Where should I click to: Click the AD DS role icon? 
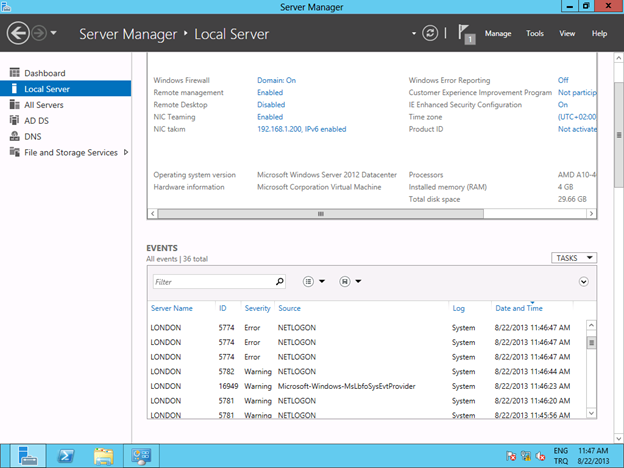point(14,120)
